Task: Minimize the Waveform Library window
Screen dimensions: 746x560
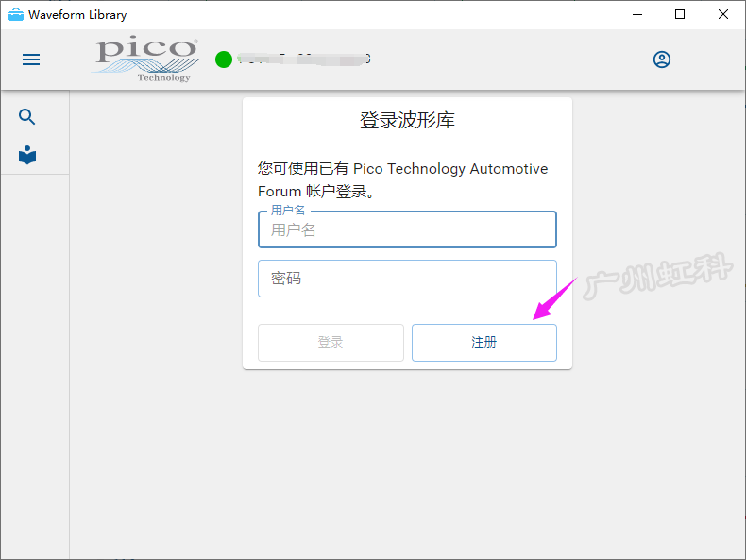Action: point(637,15)
